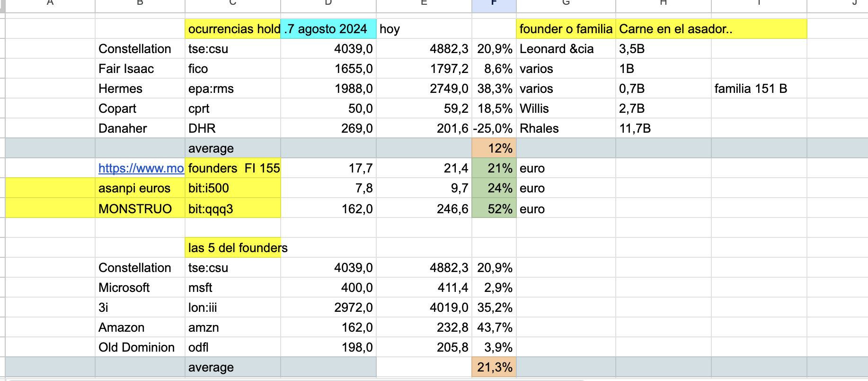
Task: Select ticker cell 'bit:i500'
Action: (x=233, y=188)
